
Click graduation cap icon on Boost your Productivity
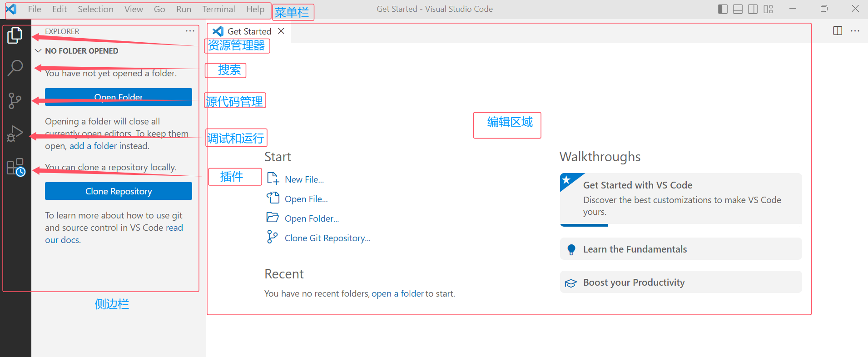pos(571,283)
